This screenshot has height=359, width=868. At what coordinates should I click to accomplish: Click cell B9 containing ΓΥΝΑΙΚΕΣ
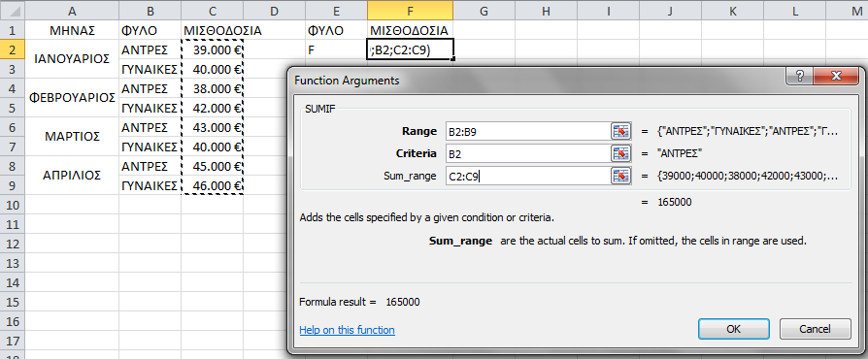(x=150, y=185)
